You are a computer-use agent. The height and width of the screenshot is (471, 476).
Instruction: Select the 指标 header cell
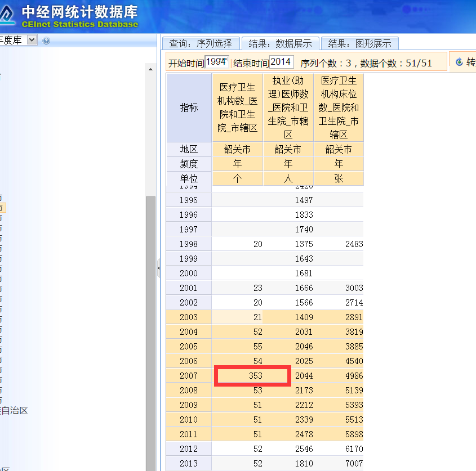pos(189,107)
